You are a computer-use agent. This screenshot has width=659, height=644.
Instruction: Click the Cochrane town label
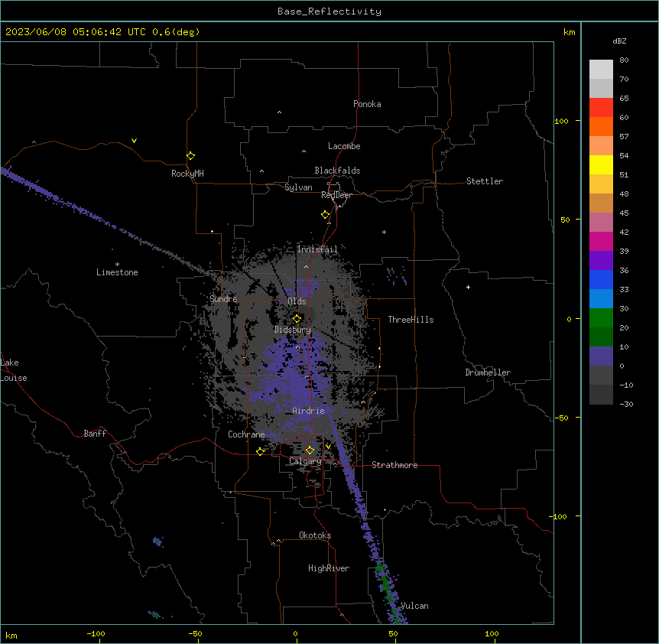pos(246,434)
